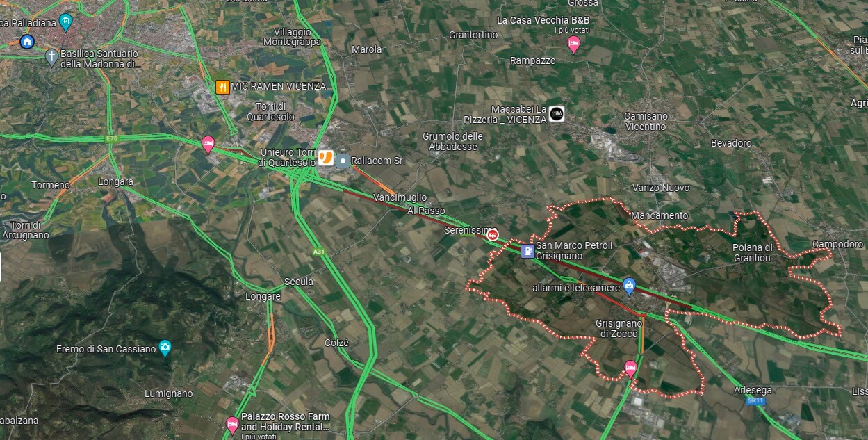Select the Grumolo delle Abbadesse label
The height and width of the screenshot is (440, 868).
(x=453, y=141)
